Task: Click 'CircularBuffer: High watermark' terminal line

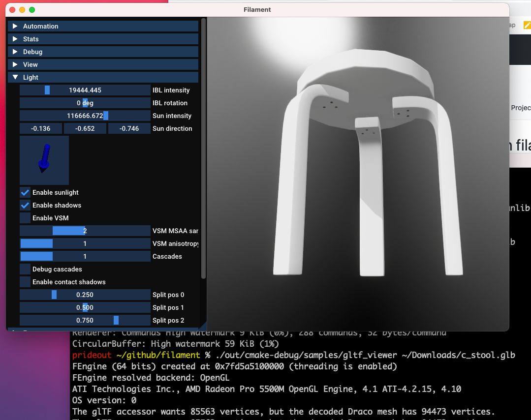Action: [175, 344]
